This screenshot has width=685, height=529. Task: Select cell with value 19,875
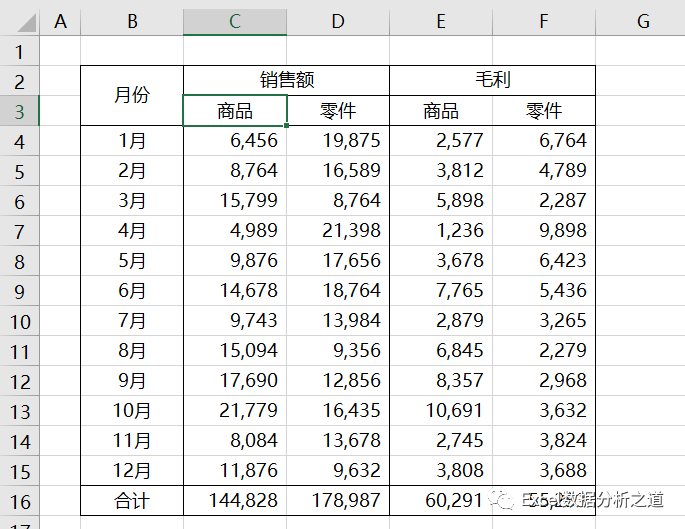(338, 141)
